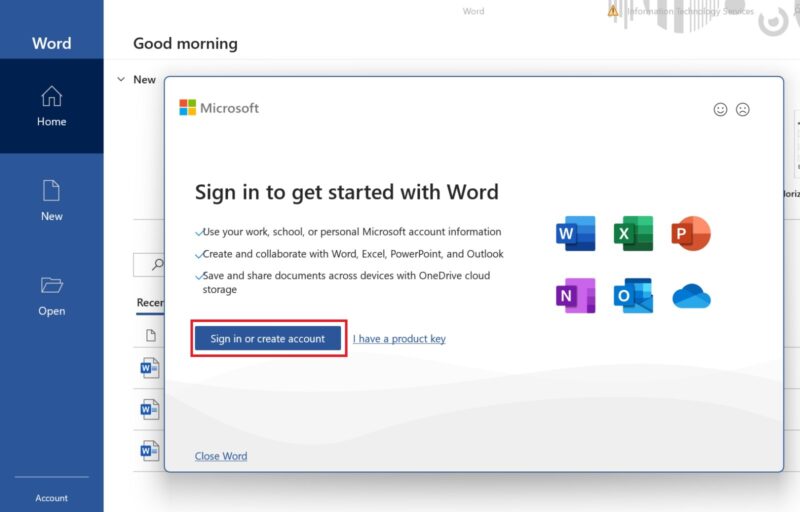Switch to the Recent tab

pos(150,302)
